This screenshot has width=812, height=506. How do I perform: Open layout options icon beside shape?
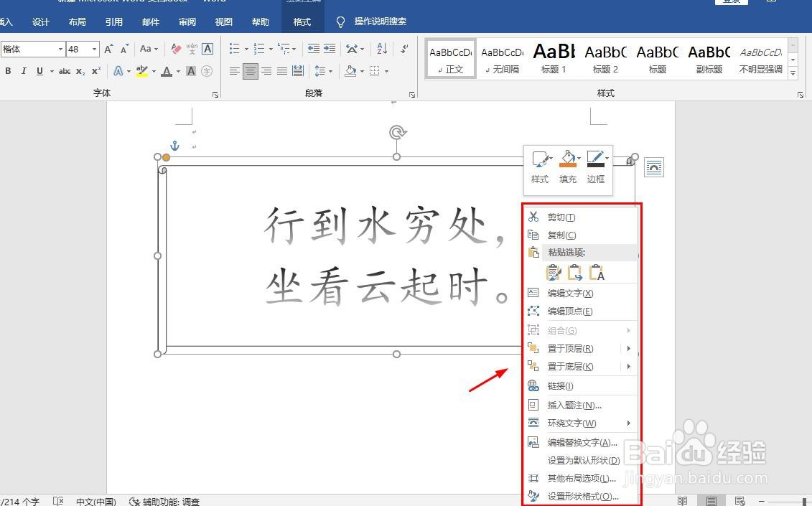coord(654,167)
